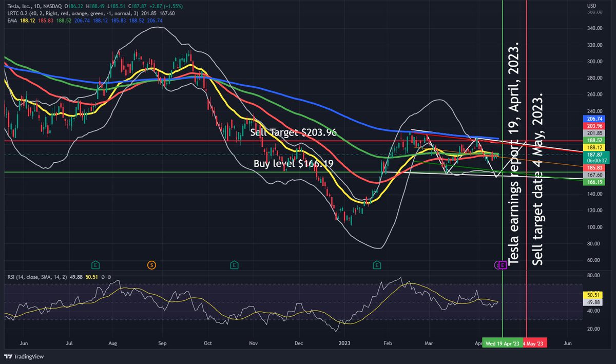Open earnings "E" marker between Jul and Aug
This screenshot has height=364, width=616.
(x=95, y=265)
